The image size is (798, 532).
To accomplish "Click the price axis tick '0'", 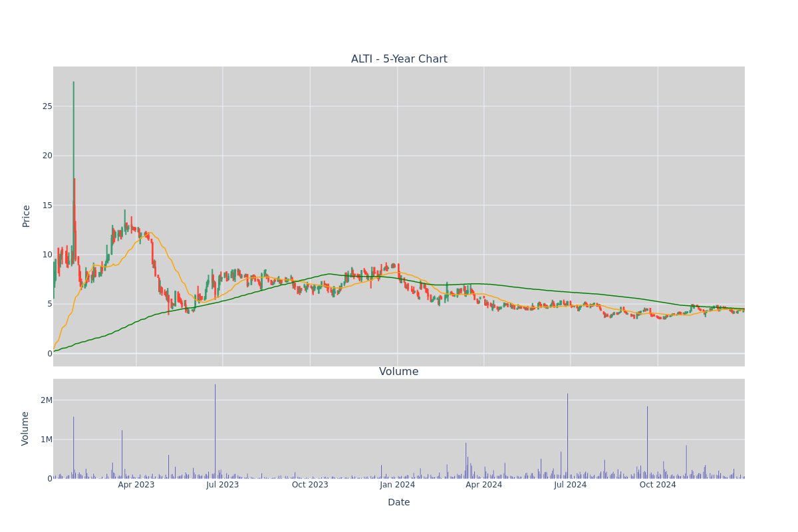I will [50, 353].
